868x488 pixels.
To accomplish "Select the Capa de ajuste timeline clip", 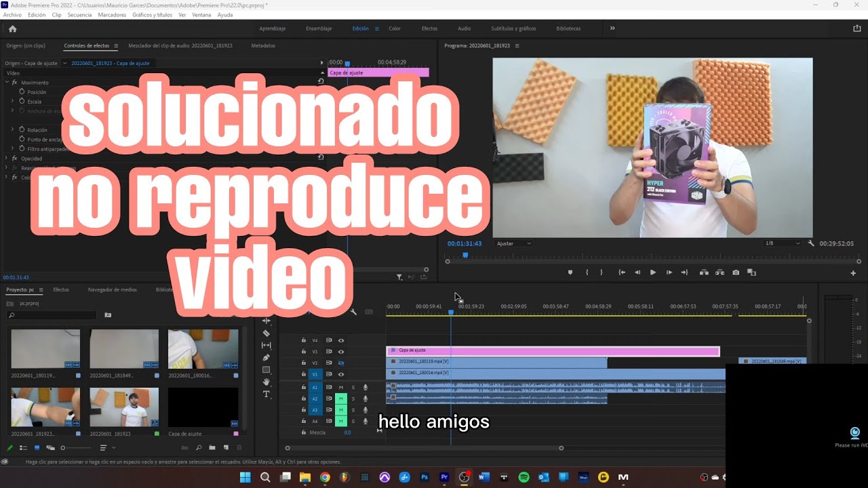I will [553, 351].
